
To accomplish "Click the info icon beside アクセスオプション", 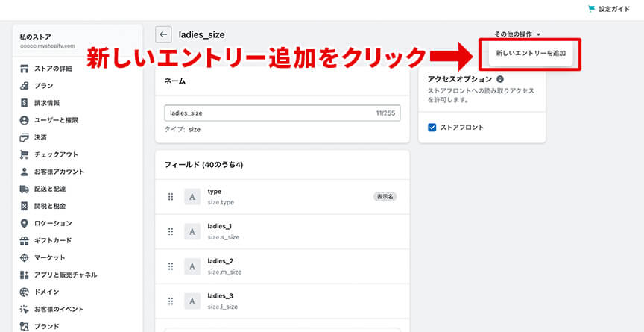I will click(x=500, y=79).
